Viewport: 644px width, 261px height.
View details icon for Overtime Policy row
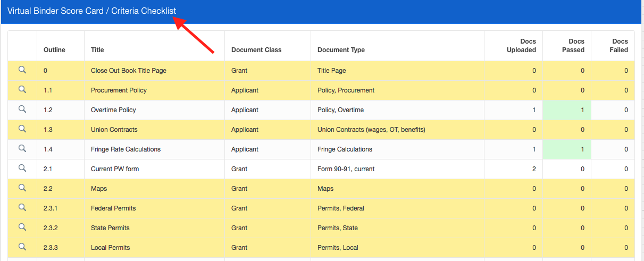[x=22, y=109]
